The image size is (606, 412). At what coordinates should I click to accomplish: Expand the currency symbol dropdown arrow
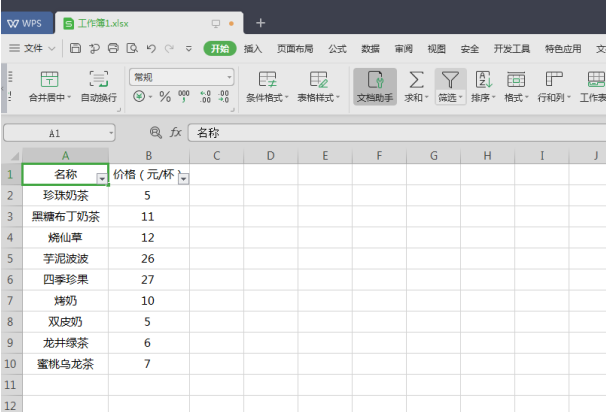point(150,97)
